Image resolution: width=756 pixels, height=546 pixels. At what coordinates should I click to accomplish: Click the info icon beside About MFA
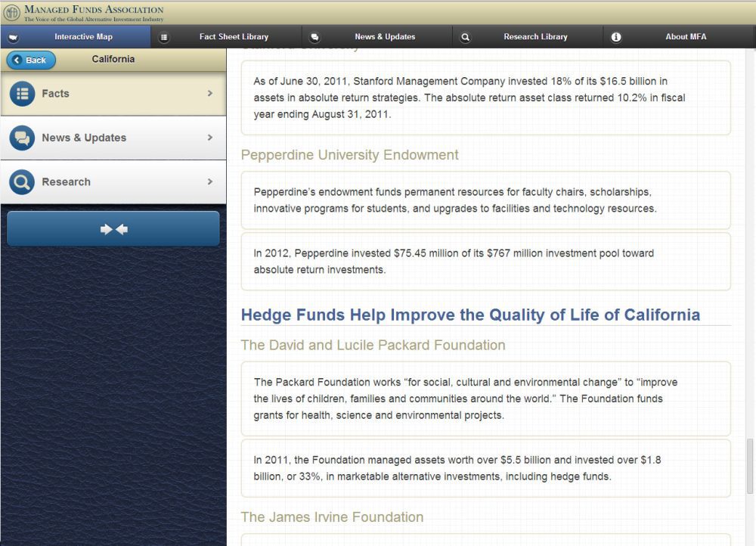(616, 37)
